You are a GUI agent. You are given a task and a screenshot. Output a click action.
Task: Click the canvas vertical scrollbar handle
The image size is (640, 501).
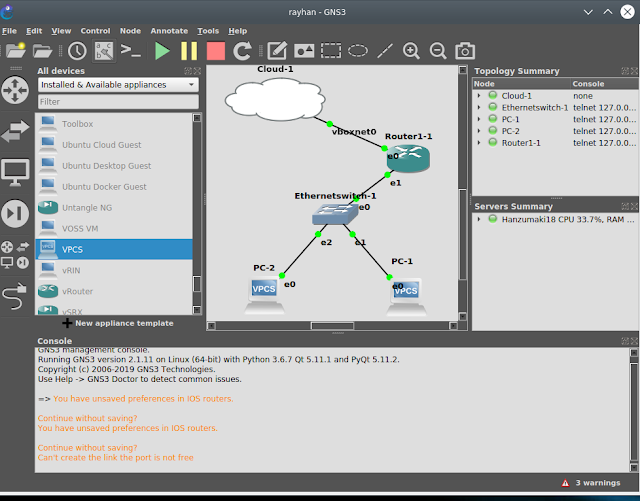coord(462,235)
